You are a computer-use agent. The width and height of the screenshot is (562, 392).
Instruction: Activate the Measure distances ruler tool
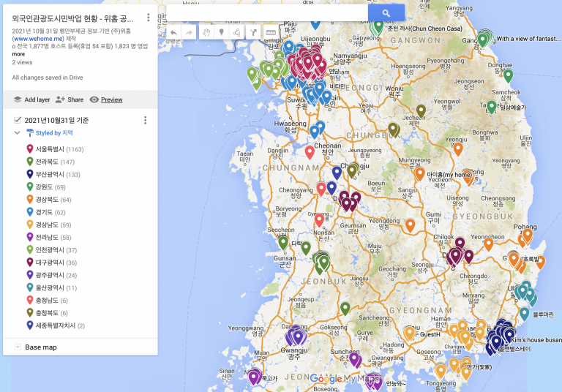pyautogui.click(x=270, y=33)
